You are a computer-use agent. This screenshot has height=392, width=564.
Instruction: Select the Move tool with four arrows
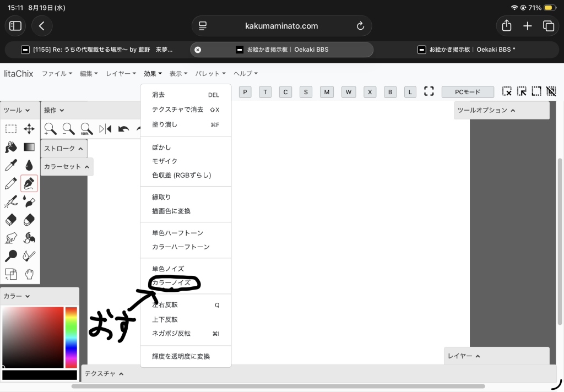click(x=29, y=129)
